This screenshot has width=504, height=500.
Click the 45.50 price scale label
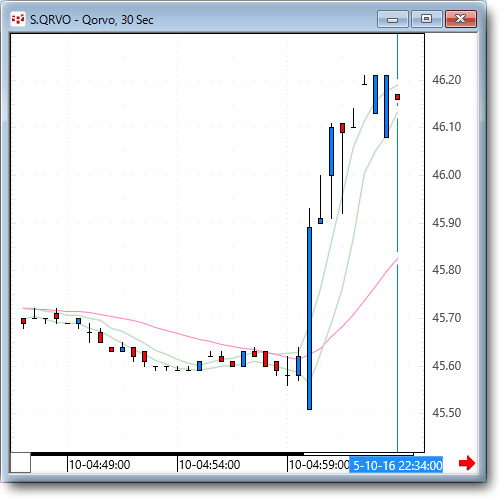[446, 413]
